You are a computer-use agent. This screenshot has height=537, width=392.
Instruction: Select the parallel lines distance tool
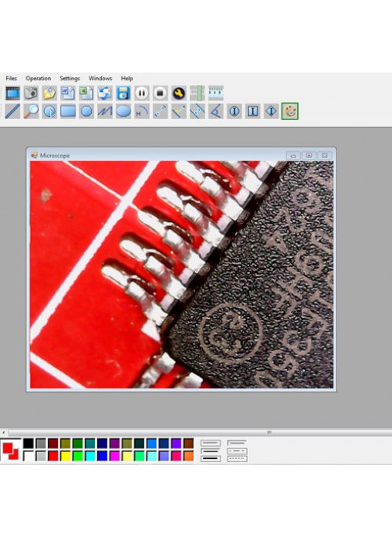point(198,111)
